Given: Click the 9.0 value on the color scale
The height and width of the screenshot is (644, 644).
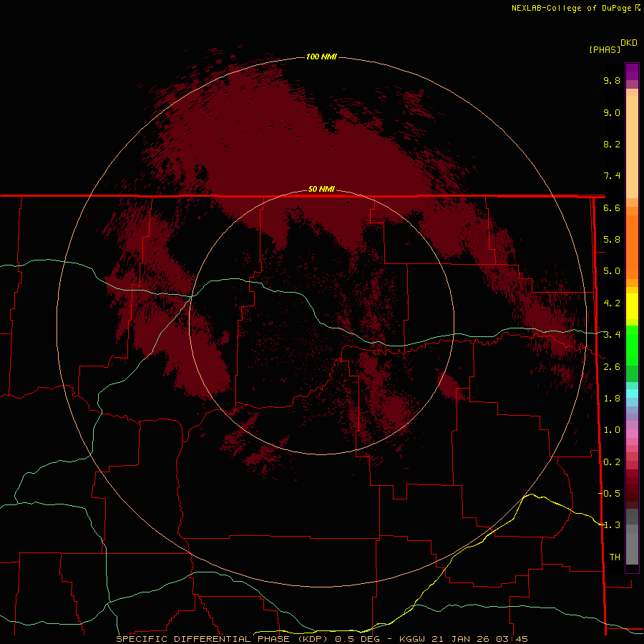Looking at the screenshot, I should pyautogui.click(x=612, y=112).
